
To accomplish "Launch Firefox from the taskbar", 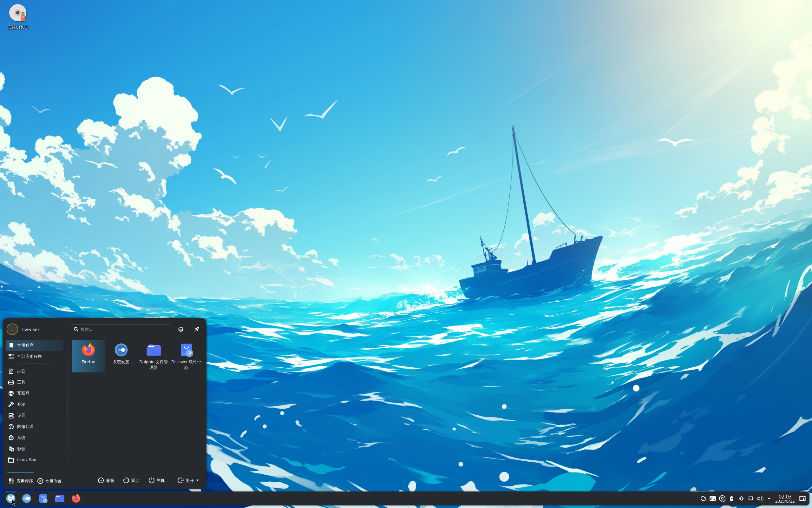I will click(x=76, y=498).
